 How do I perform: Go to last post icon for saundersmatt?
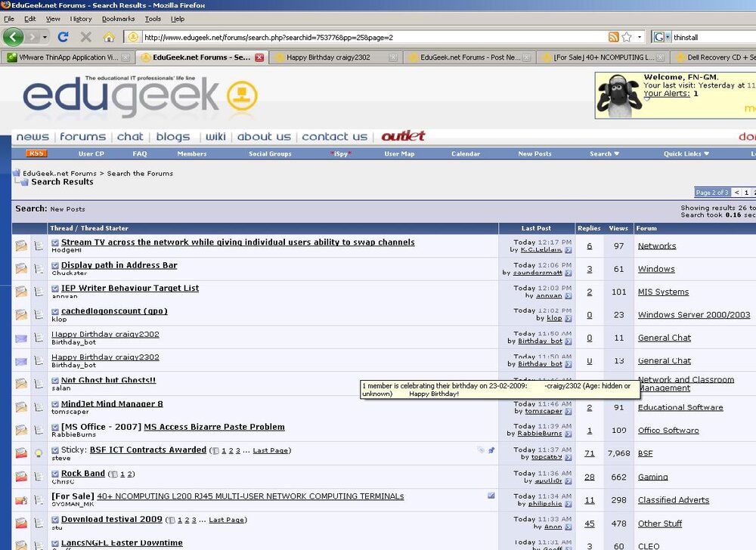(x=568, y=273)
